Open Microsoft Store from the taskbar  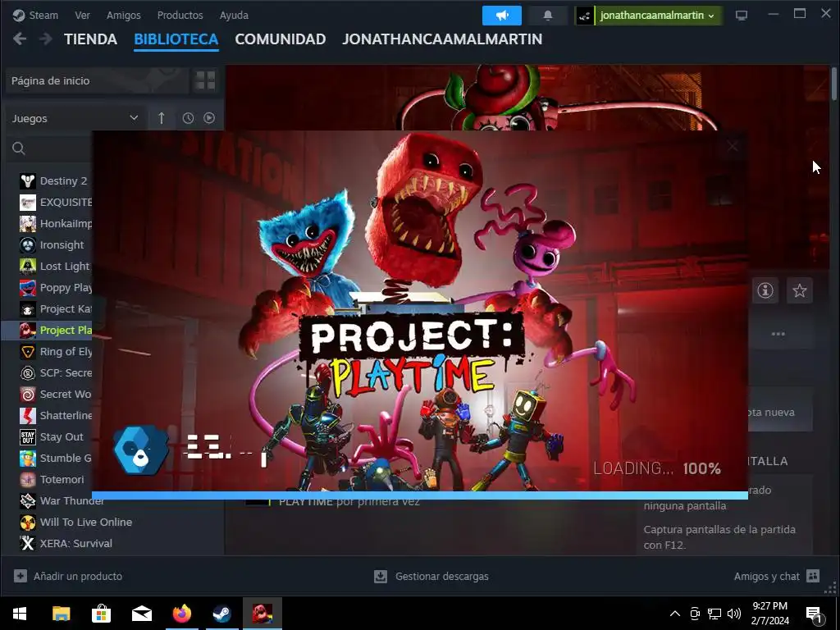pos(101,614)
